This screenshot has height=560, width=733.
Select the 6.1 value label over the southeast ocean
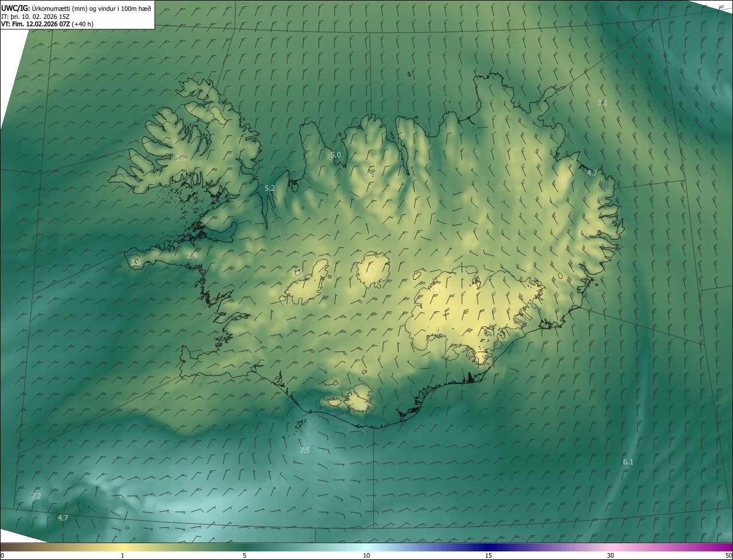pos(628,462)
